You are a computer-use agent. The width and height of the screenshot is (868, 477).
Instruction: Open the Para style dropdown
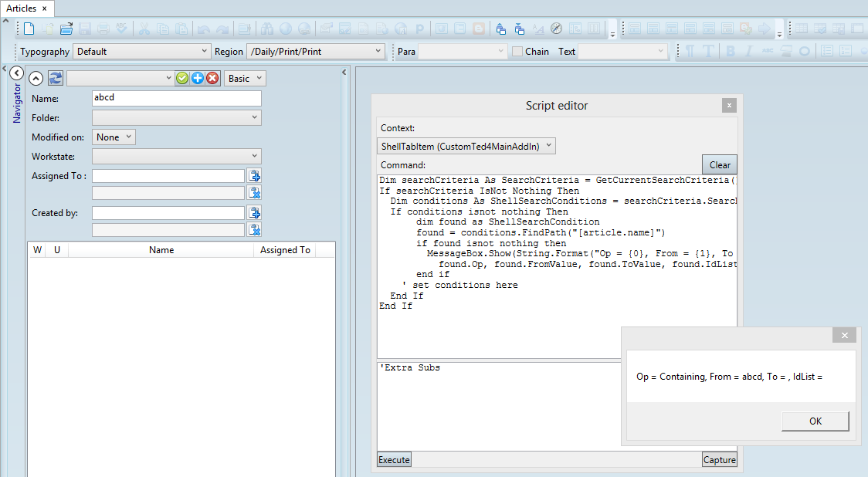click(x=463, y=52)
